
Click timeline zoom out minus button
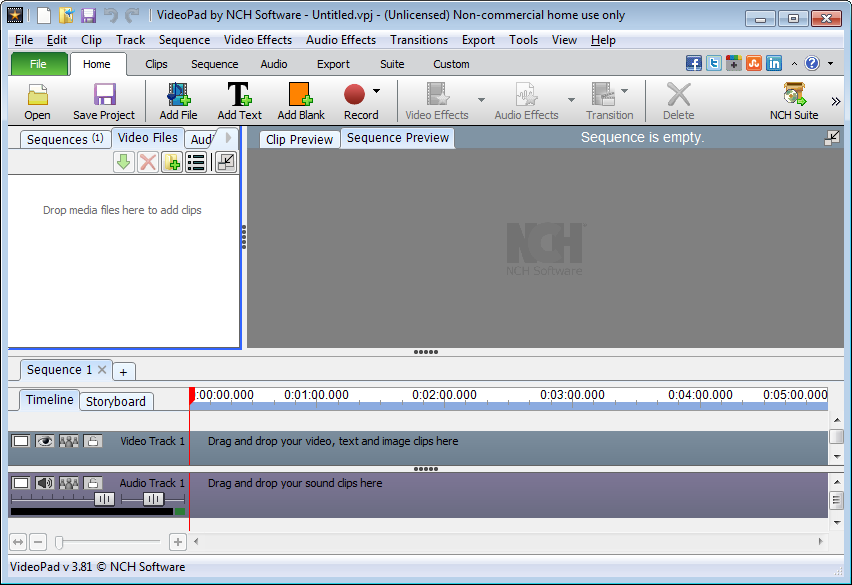(37, 542)
